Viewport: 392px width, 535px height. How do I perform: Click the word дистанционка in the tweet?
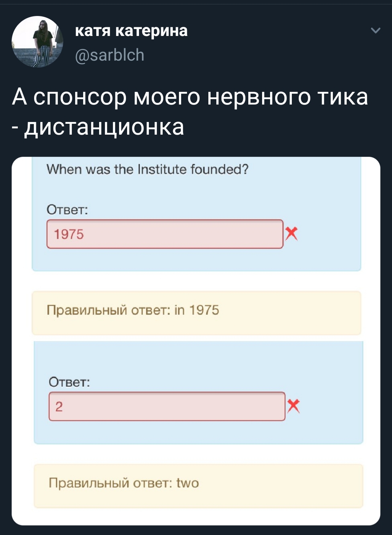(x=104, y=127)
